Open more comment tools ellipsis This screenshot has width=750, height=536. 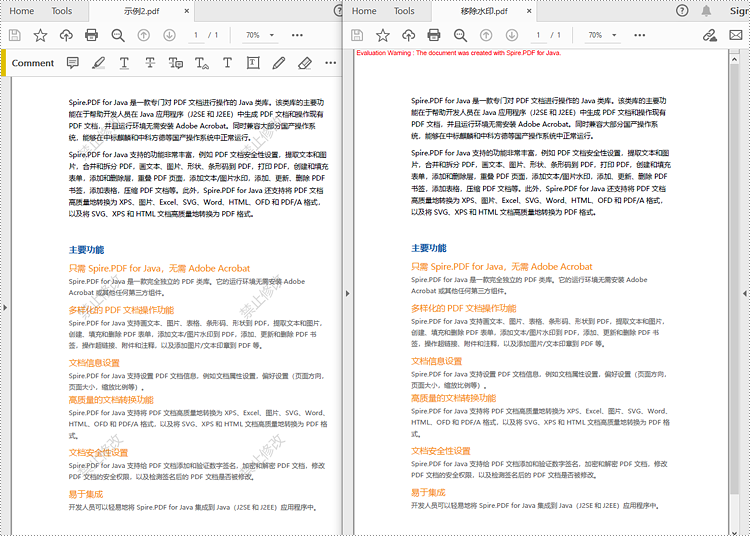[331, 63]
